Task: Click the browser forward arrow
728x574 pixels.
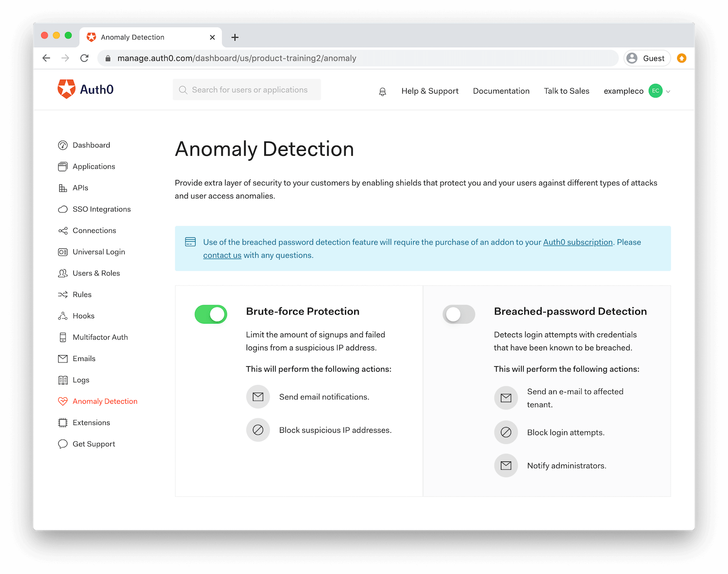Action: pos(66,58)
